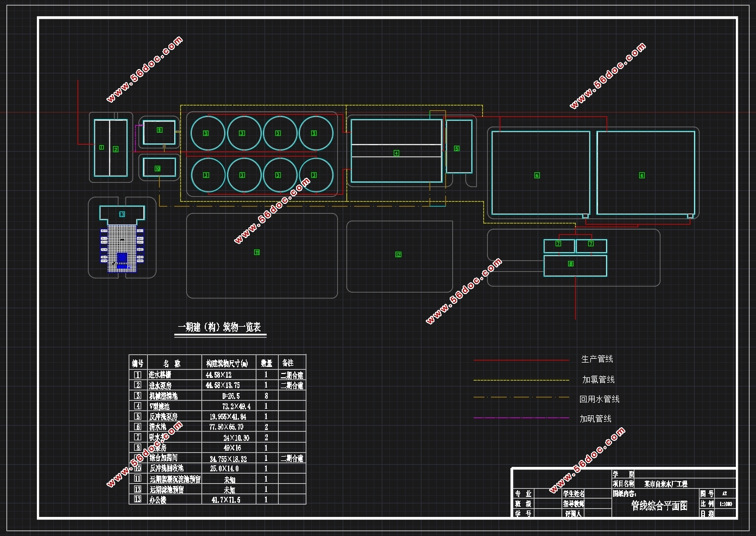The image size is (756, 536).
Task: Click the 进水泵房 name cell
Action: click(x=160, y=385)
